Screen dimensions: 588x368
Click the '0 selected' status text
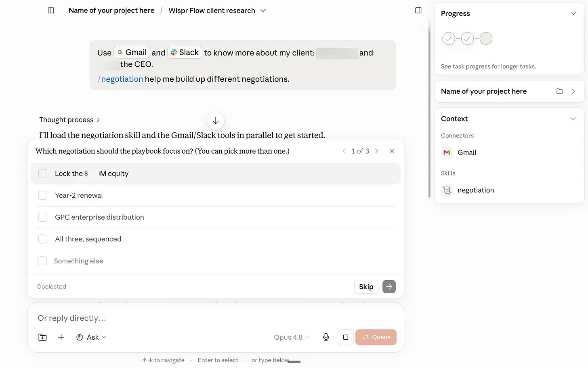point(52,287)
